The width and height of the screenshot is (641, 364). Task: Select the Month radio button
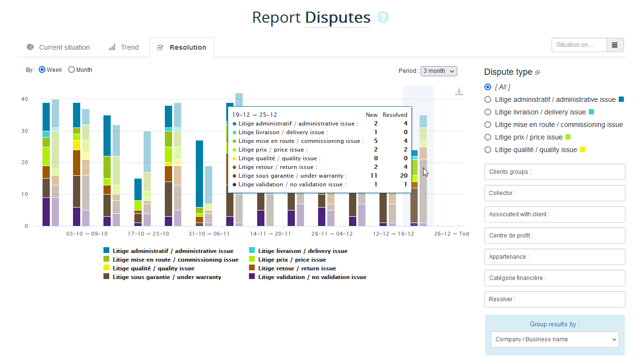72,70
